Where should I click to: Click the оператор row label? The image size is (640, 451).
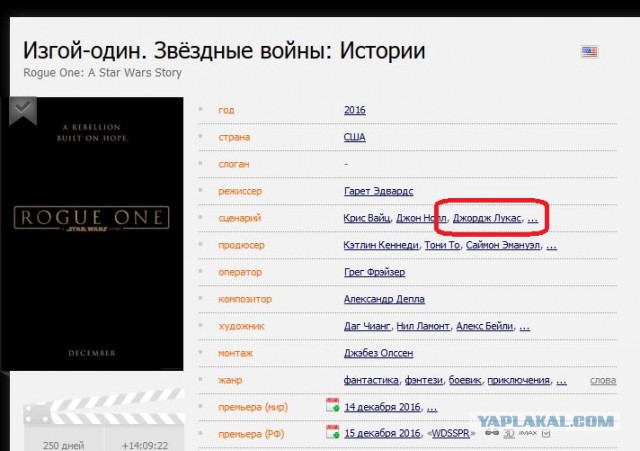click(240, 272)
